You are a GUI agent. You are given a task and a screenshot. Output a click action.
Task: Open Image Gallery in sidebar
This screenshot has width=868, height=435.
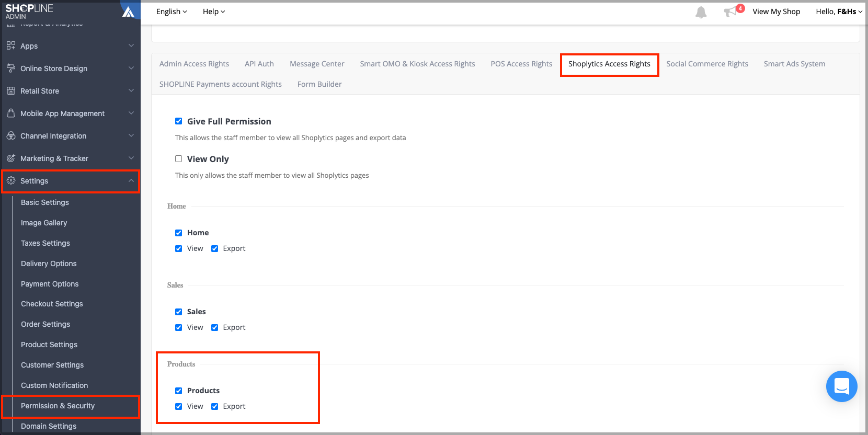44,223
